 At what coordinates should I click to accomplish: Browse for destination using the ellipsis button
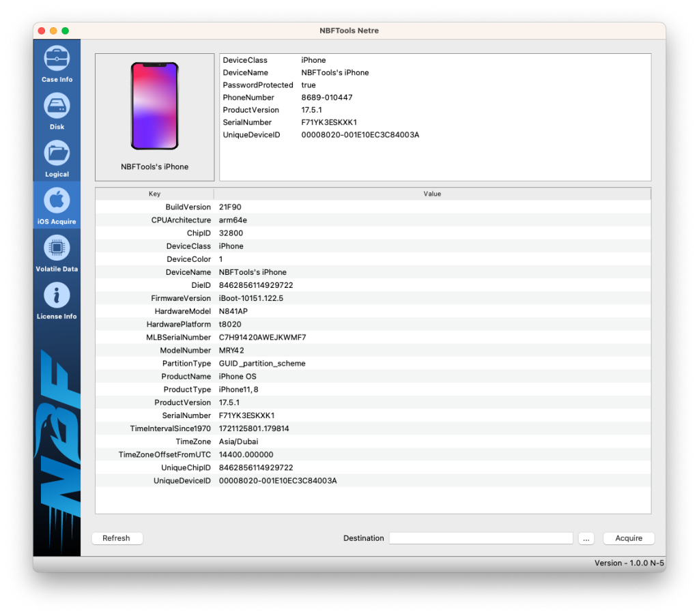[586, 538]
